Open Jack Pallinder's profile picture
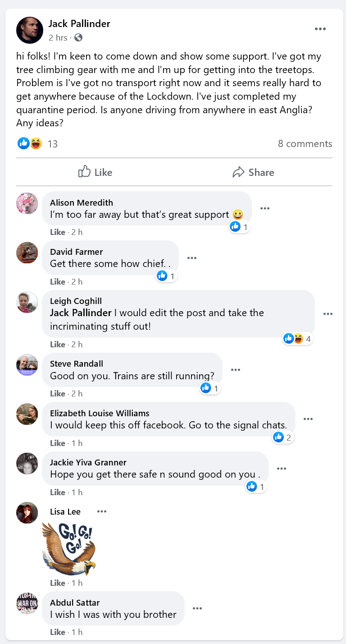 point(30,30)
